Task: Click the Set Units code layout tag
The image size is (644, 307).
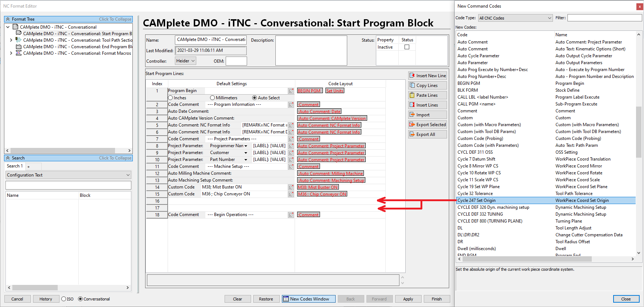Action: pyautogui.click(x=335, y=91)
